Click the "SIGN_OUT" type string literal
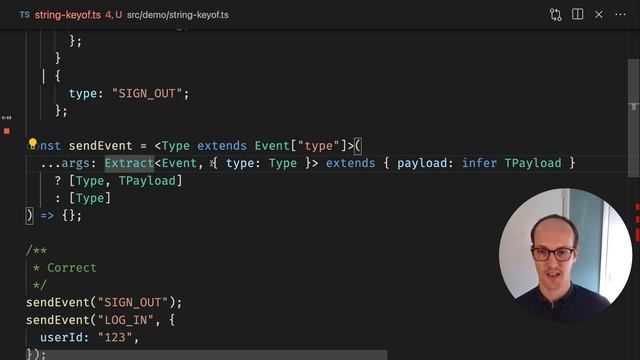Viewport: 640px width, 360px height. [x=147, y=93]
